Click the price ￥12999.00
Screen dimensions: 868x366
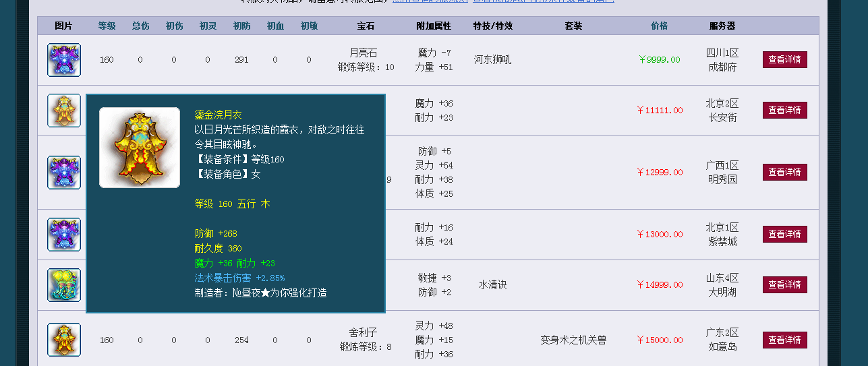click(x=659, y=172)
